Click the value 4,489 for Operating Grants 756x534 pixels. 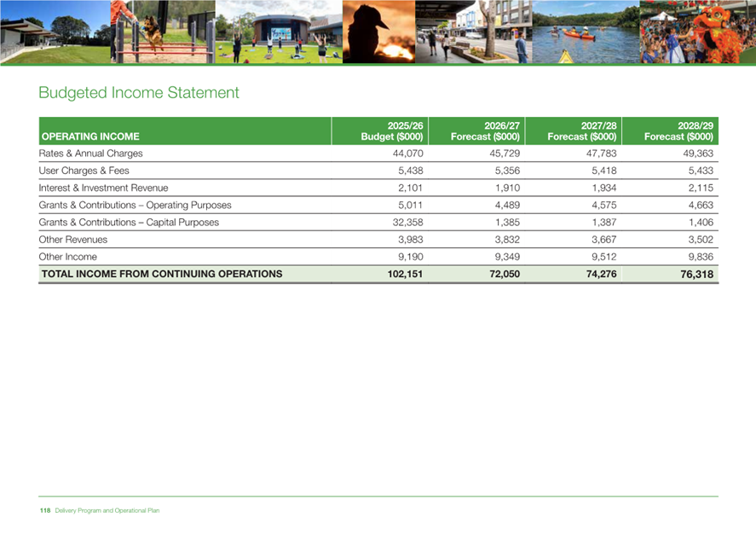pyautogui.click(x=508, y=205)
